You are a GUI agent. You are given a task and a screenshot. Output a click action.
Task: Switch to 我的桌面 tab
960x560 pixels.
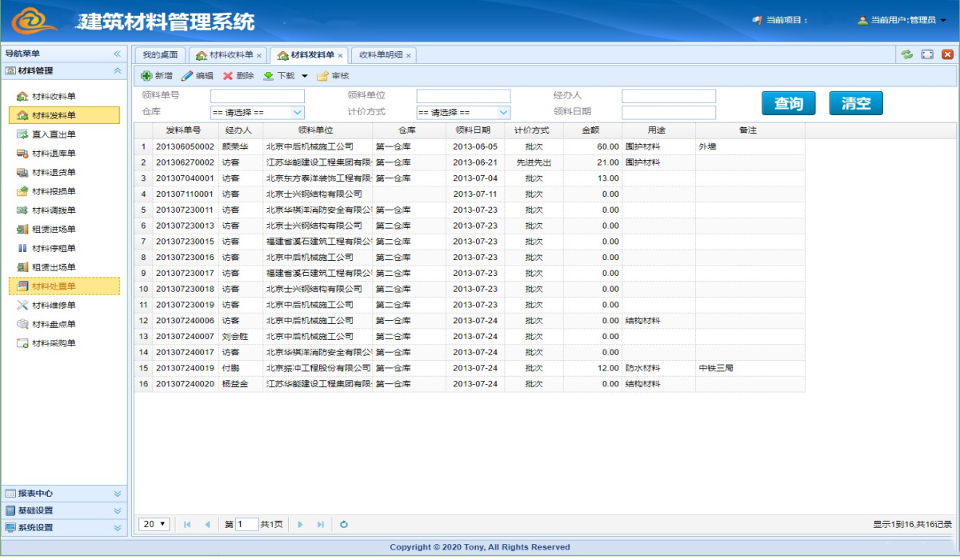click(x=161, y=55)
